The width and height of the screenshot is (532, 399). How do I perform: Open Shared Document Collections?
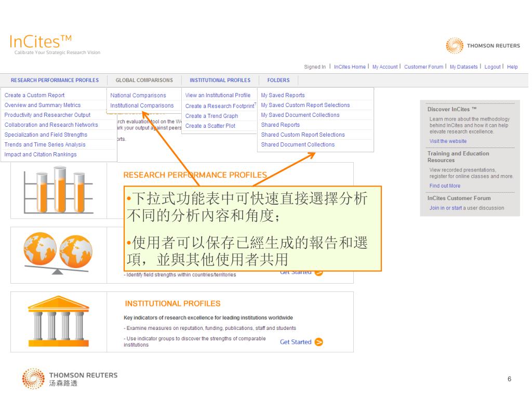pos(298,144)
